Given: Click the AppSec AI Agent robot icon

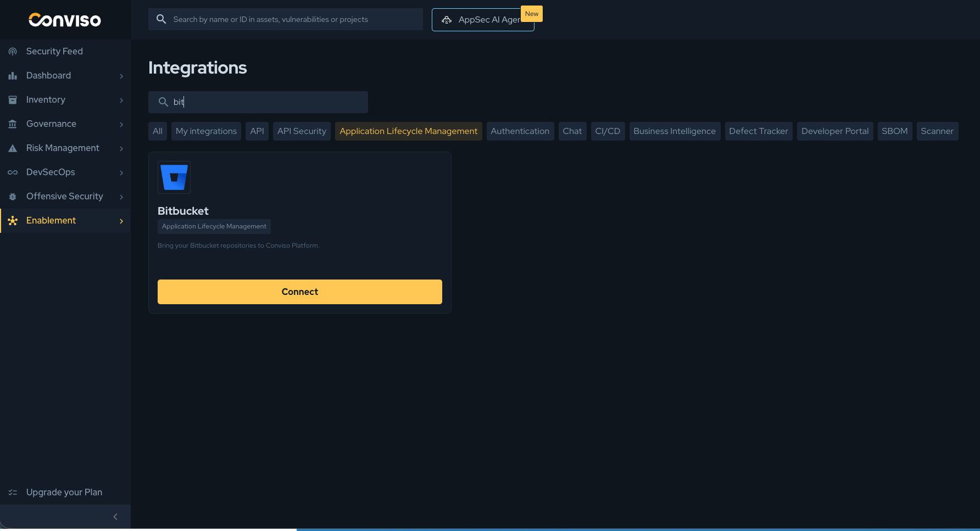Looking at the screenshot, I should pos(447,20).
